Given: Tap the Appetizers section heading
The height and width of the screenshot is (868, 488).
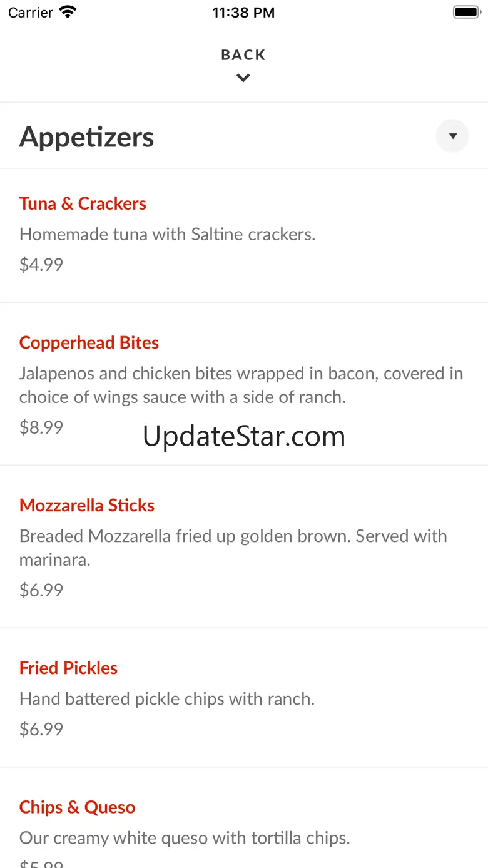Looking at the screenshot, I should point(87,137).
